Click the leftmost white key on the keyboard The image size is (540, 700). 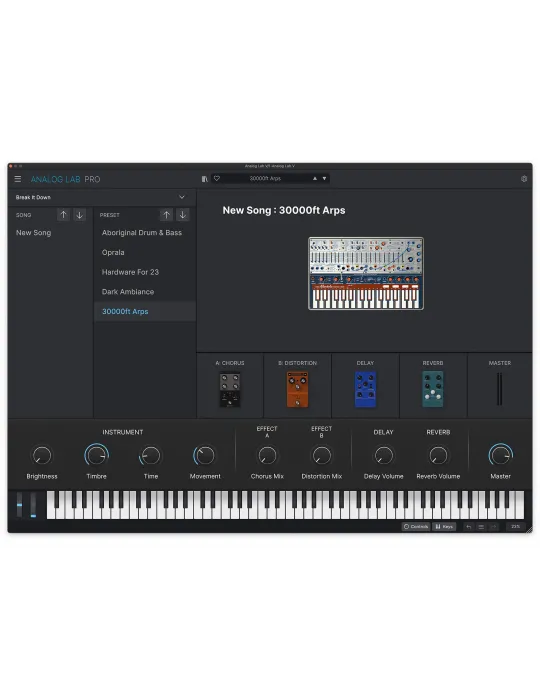(x=50, y=511)
